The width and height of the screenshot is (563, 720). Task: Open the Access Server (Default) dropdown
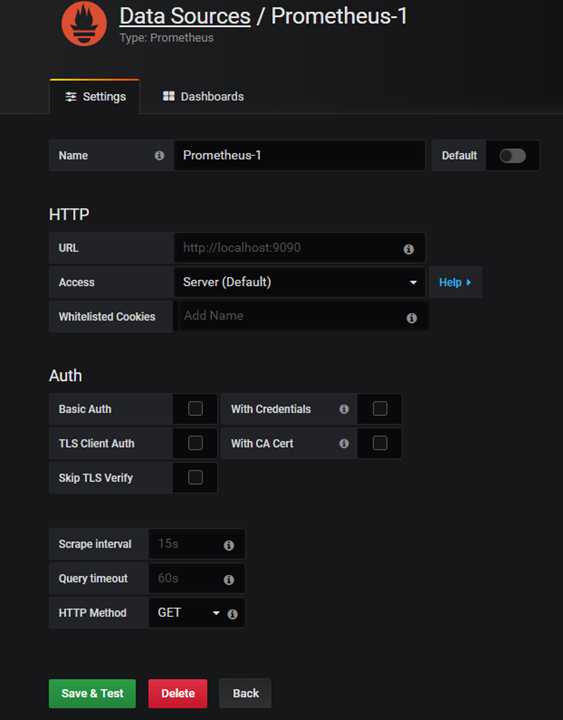[299, 282]
